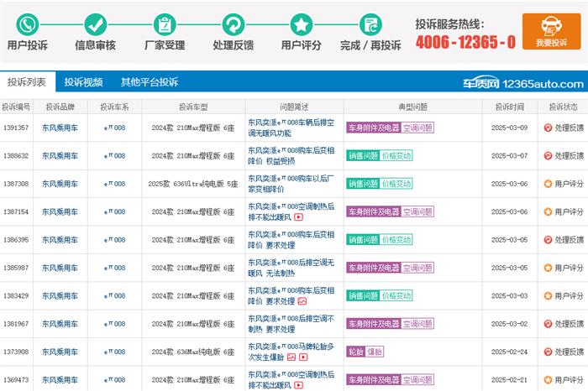Click date 2025-02-24
This screenshot has height=391, width=588.
(x=509, y=352)
